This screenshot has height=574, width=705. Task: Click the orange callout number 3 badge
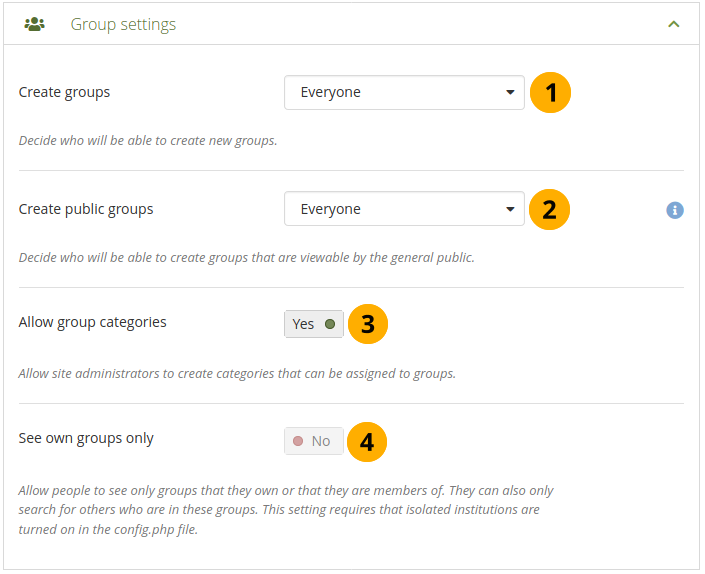click(367, 324)
